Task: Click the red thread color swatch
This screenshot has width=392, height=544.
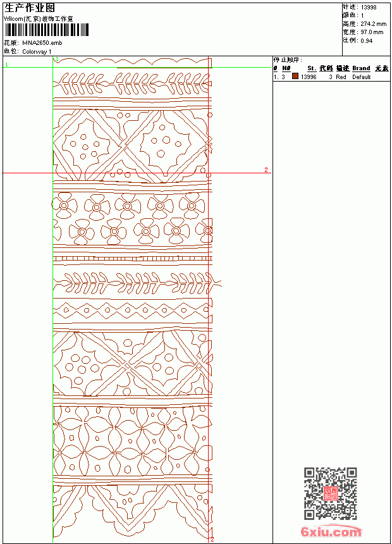Action: [x=295, y=76]
